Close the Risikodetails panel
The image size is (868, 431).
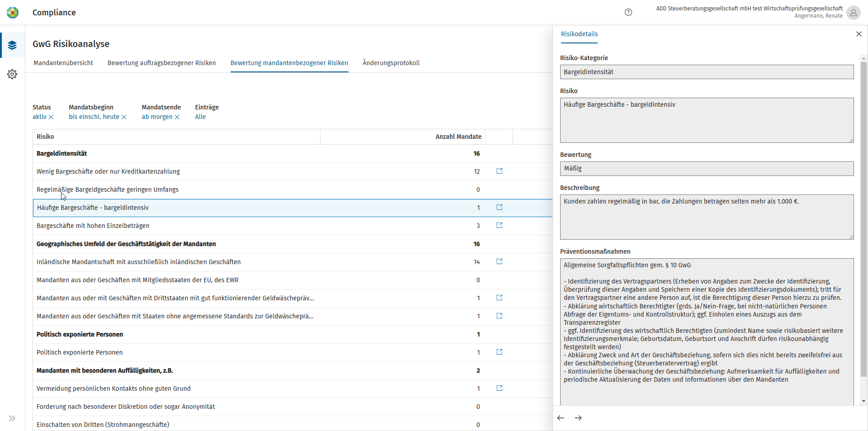(859, 34)
